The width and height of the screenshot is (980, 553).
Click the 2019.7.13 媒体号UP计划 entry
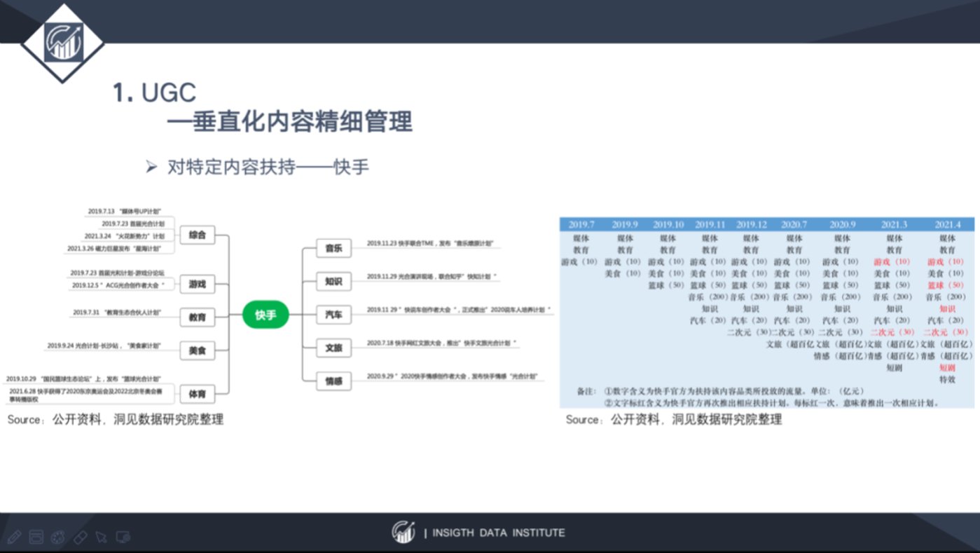[125, 211]
